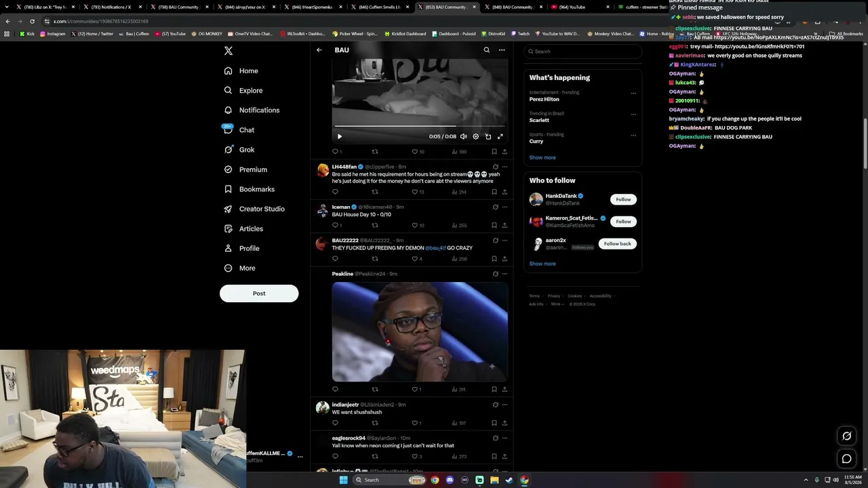Mute the video volume
The width and height of the screenshot is (868, 488).
[464, 136]
